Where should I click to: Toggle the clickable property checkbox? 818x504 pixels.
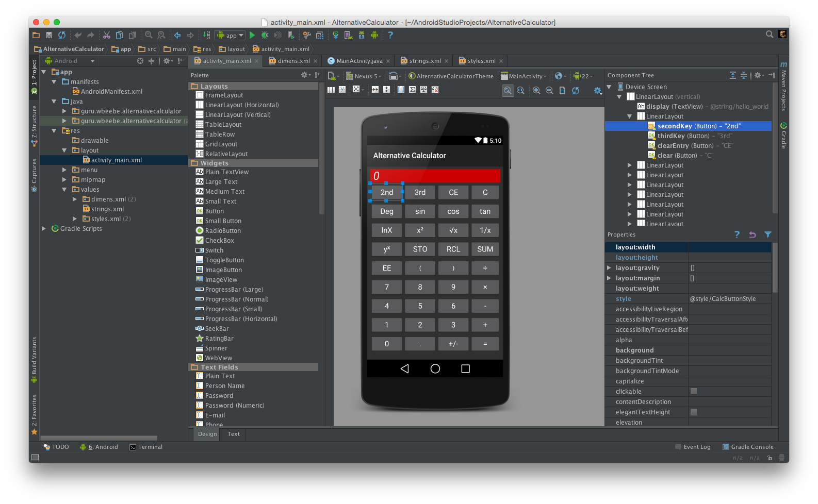click(694, 391)
